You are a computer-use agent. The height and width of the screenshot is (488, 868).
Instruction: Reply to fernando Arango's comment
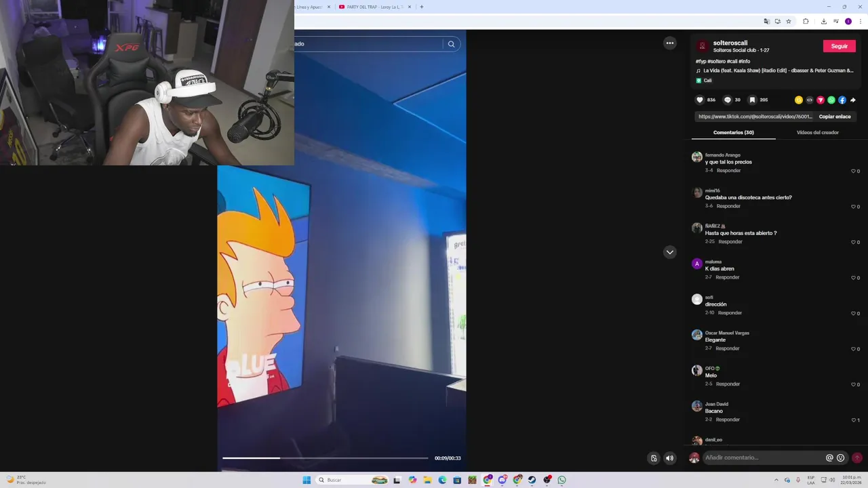(x=728, y=171)
